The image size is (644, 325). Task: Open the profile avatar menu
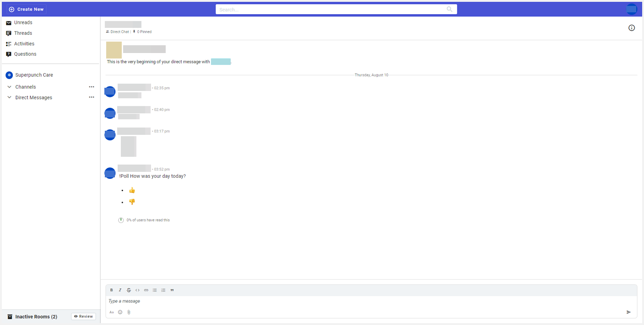coord(631,9)
